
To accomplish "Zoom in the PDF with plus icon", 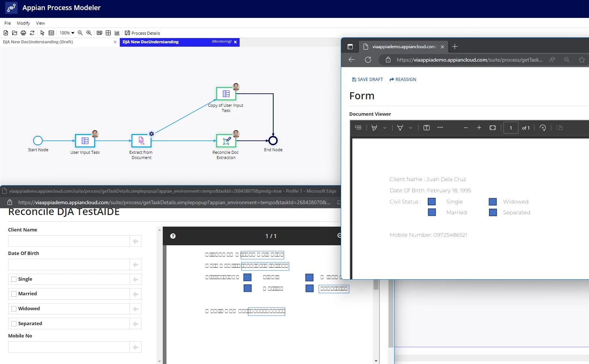I will 479,128.
